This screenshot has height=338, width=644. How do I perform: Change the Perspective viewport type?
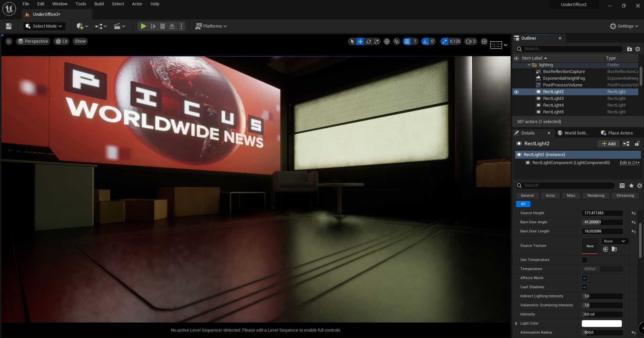click(x=33, y=41)
